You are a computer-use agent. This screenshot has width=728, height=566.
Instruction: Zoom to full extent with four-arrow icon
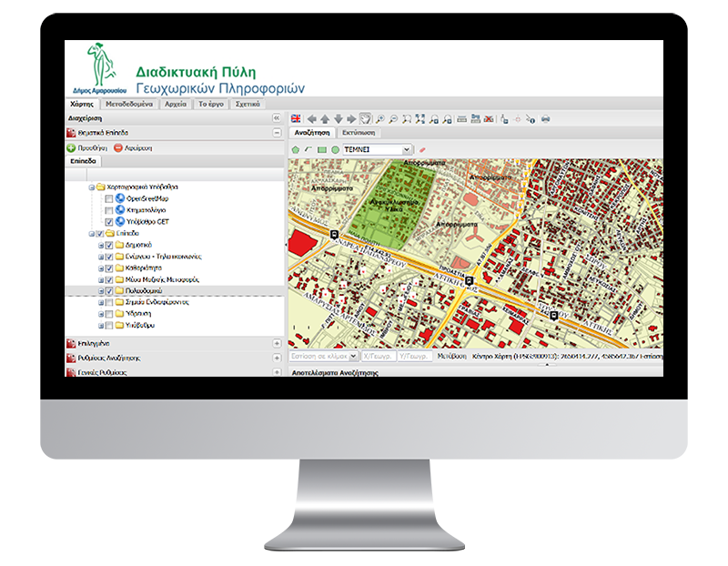click(420, 119)
